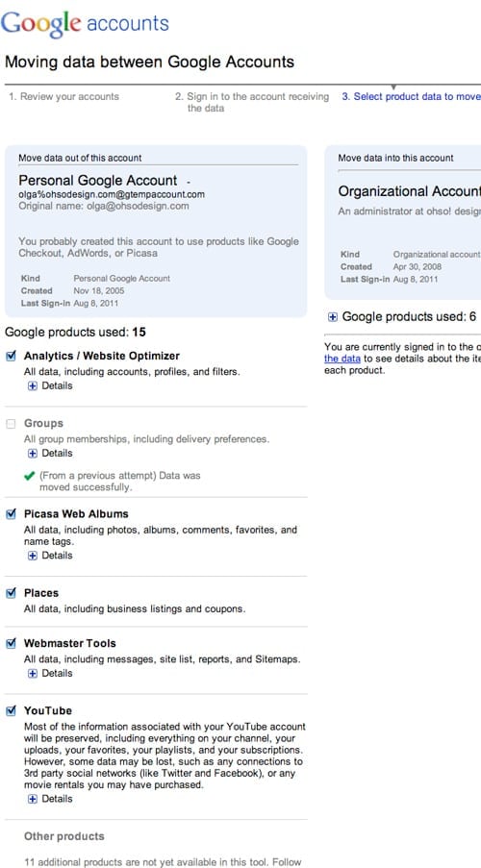The width and height of the screenshot is (481, 868).
Task: Click plus icon under Analytics / Website Optimizer
Action: 33,385
